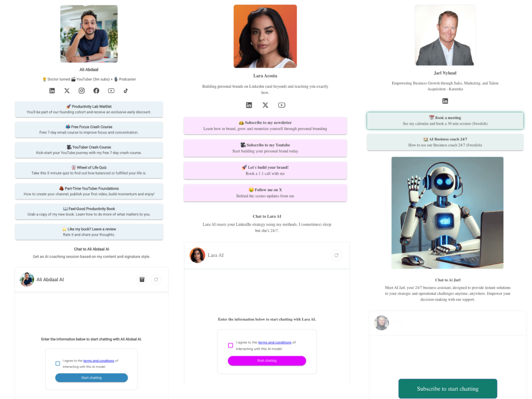Image resolution: width=532 pixels, height=399 pixels.
Task: Click archive icon in Ali Abdaal AI chat
Action: pos(142,280)
